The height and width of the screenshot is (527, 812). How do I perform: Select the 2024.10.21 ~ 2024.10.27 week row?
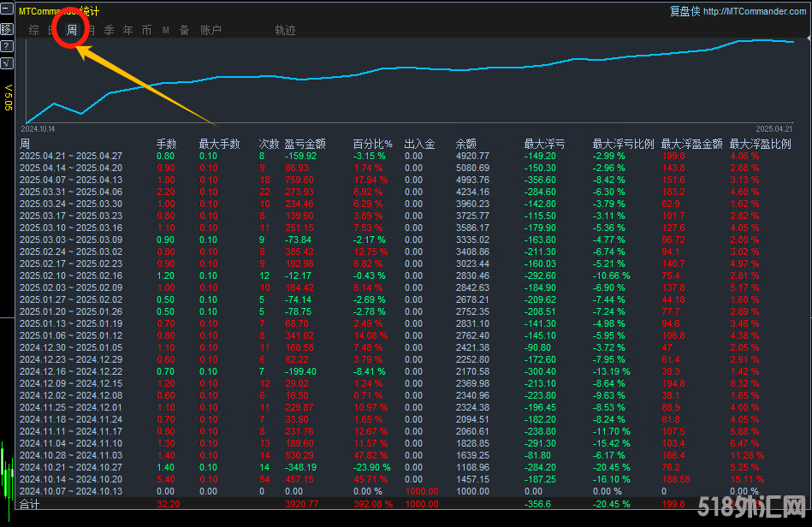point(71,467)
